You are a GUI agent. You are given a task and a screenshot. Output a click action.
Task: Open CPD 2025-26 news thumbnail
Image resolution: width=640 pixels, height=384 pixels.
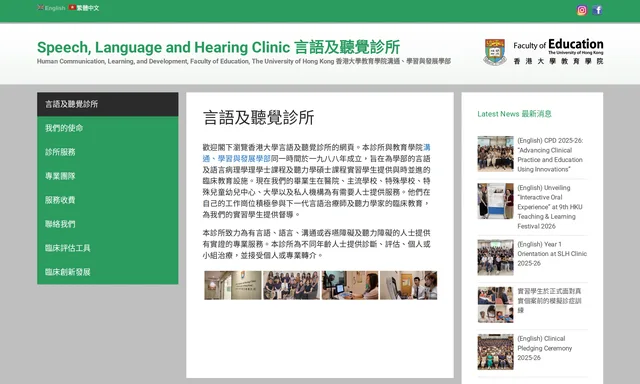point(496,154)
